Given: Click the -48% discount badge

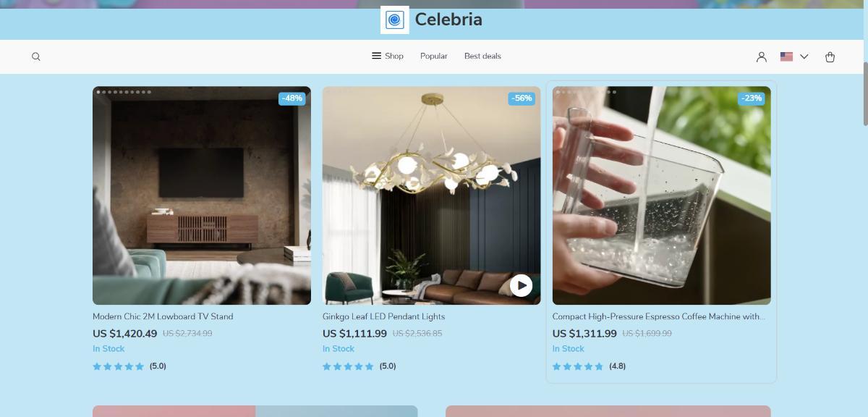Looking at the screenshot, I should 292,98.
